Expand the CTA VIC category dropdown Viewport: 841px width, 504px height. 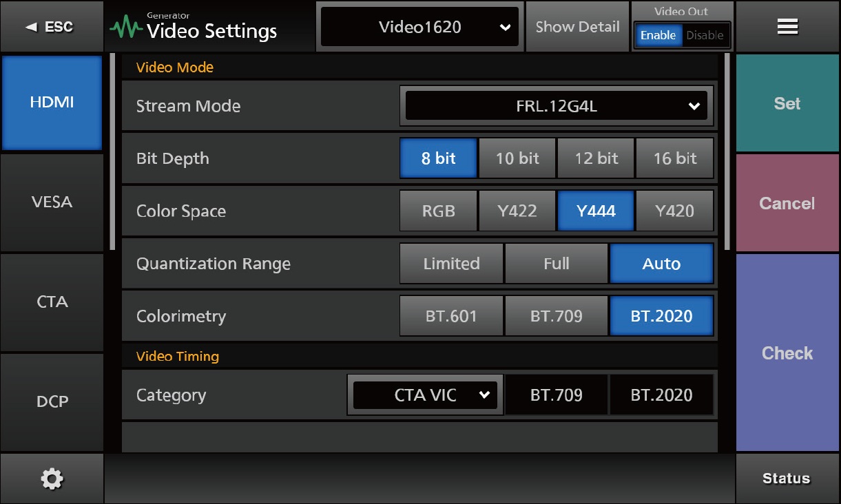[425, 395]
